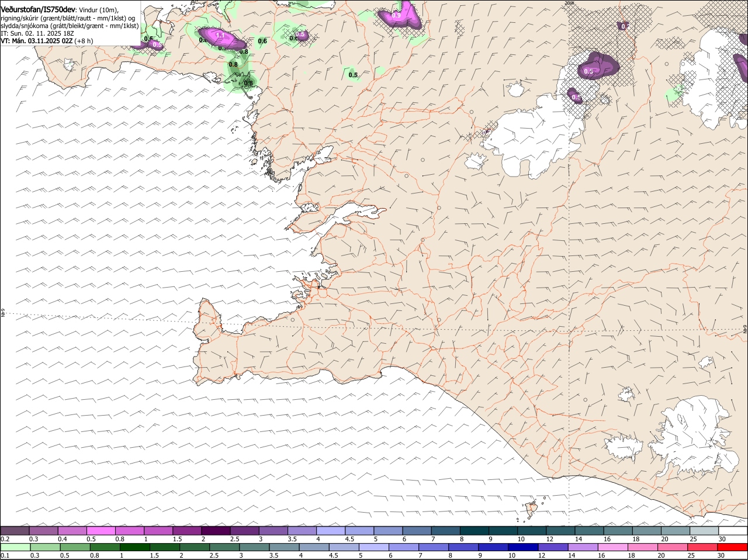Click the Veðurstofan/IS750dev title text
Viewport: 748px width, 560px height.
pos(38,10)
